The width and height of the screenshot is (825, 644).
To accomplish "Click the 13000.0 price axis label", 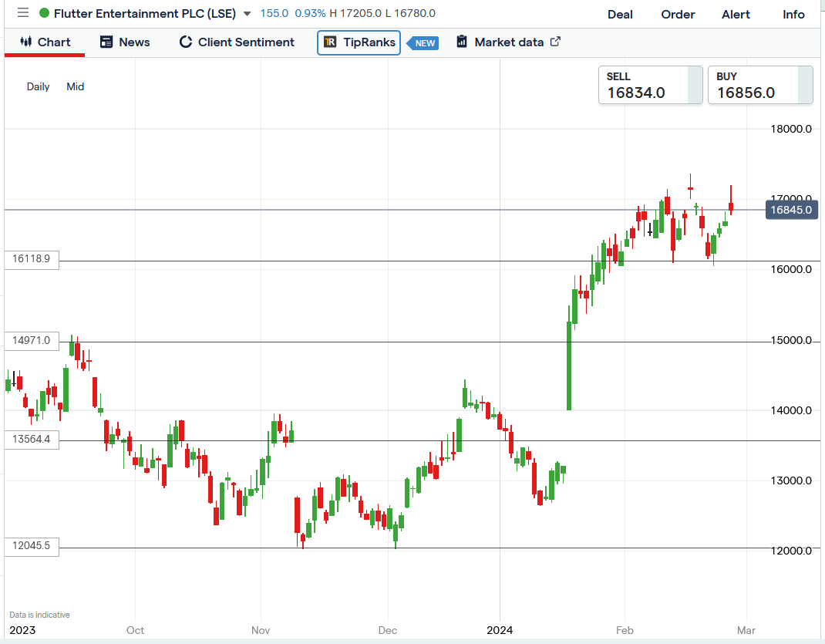I will (x=791, y=480).
